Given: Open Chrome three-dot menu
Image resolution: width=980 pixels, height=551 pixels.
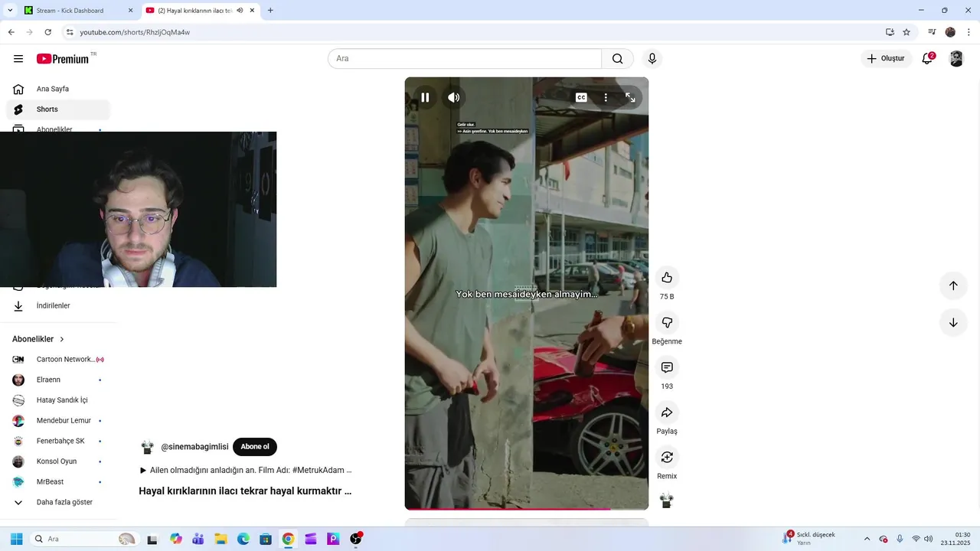Looking at the screenshot, I should pos(969,32).
